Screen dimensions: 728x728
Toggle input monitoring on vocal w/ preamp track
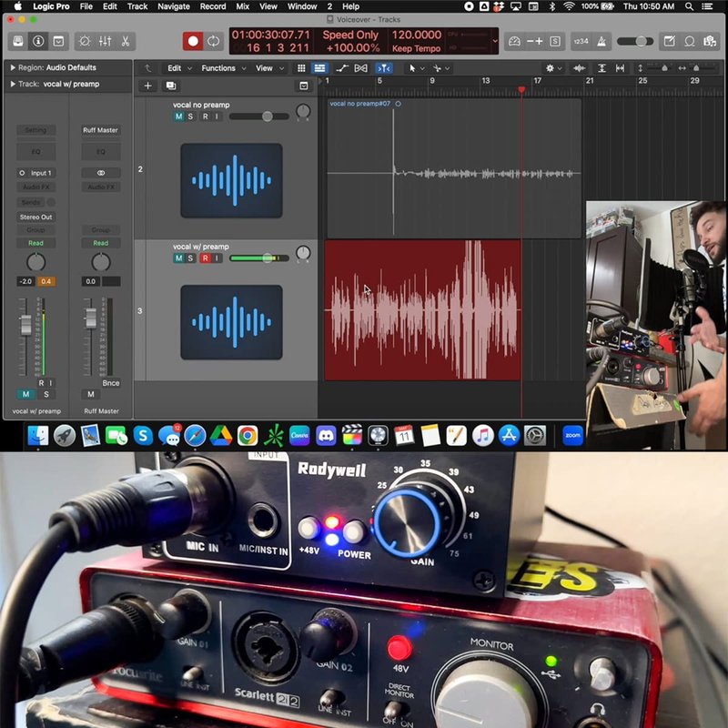pos(217,258)
